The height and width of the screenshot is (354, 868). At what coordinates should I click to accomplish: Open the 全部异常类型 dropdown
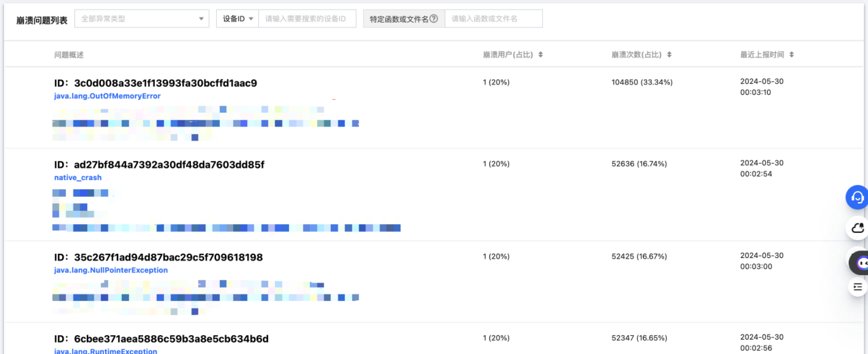[x=142, y=19]
